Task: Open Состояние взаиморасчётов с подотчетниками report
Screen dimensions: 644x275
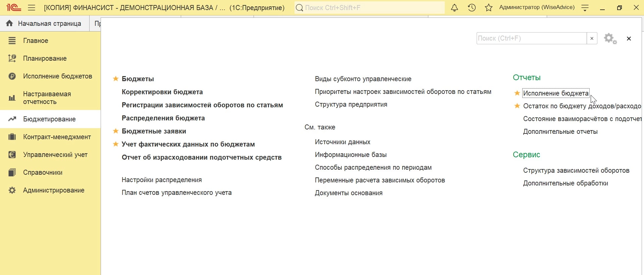Action: pyautogui.click(x=582, y=119)
